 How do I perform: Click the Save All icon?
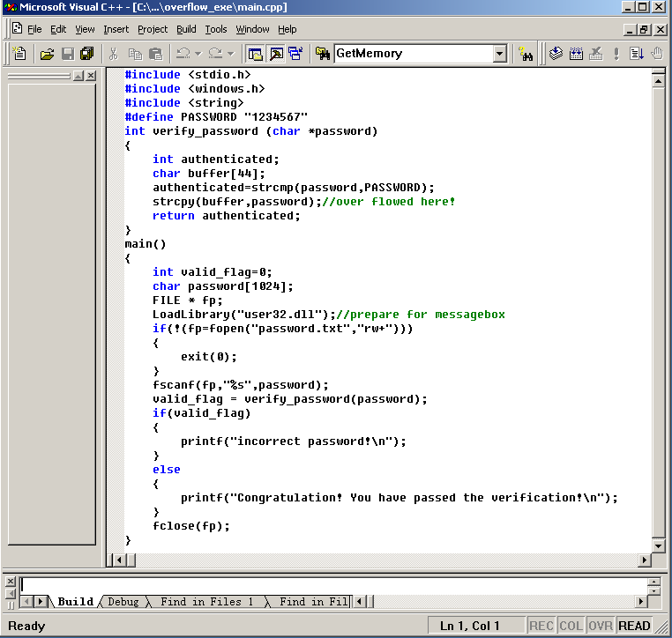(x=86, y=54)
